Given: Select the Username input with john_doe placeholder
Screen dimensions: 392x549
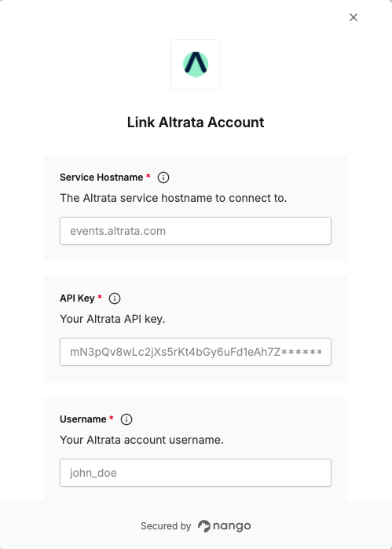Looking at the screenshot, I should [196, 473].
